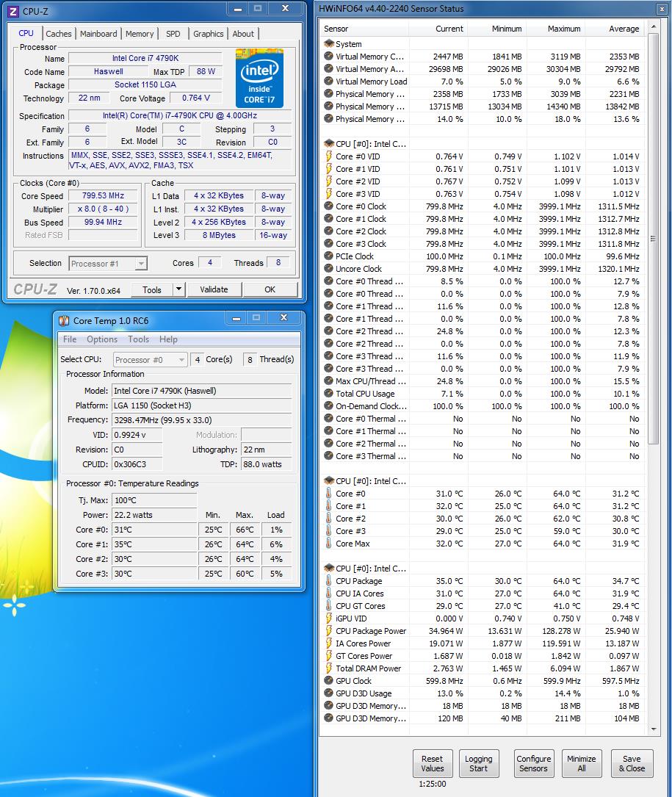Click the Minimum column header
The width and height of the screenshot is (672, 797).
click(x=496, y=29)
